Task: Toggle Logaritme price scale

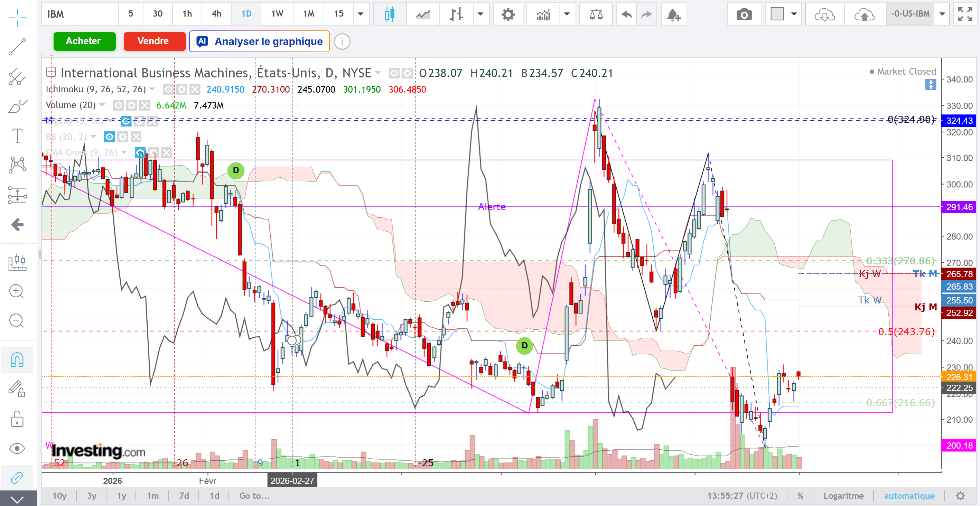Action: pyautogui.click(x=843, y=496)
